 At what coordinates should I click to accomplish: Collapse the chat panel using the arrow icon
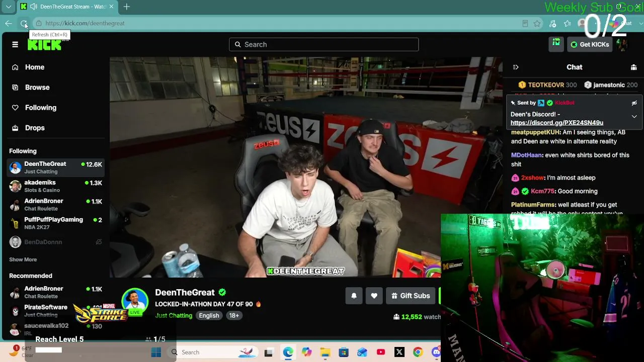[x=516, y=67]
